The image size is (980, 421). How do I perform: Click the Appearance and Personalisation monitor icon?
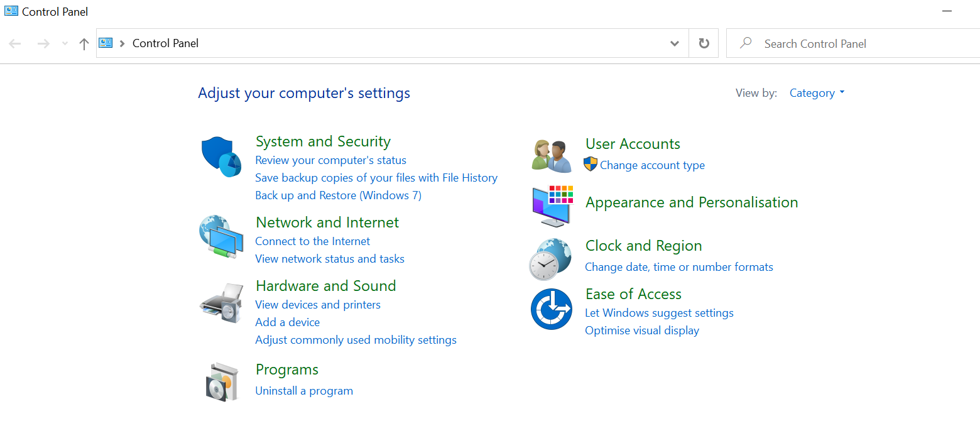point(552,205)
